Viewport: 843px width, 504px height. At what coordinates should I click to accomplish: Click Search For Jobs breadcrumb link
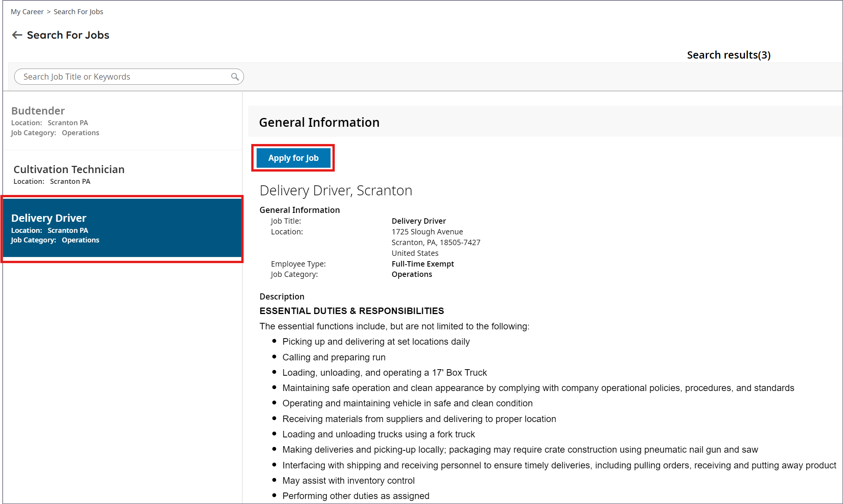78,12
